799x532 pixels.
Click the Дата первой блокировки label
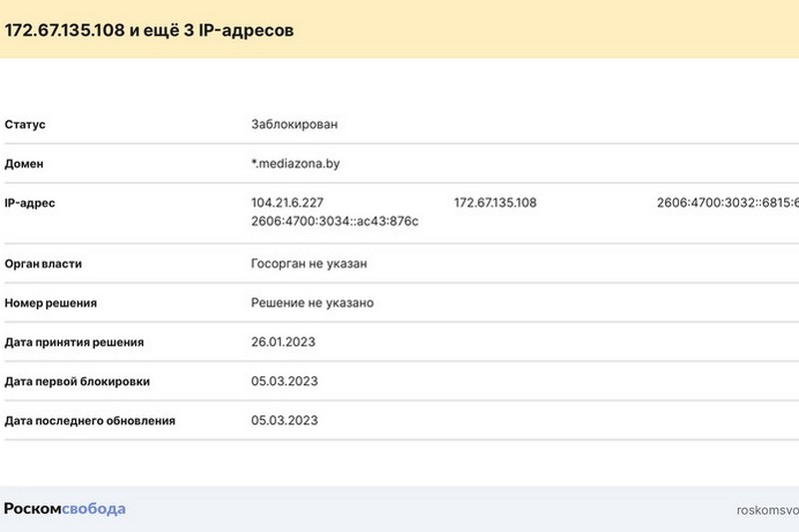coord(78,381)
